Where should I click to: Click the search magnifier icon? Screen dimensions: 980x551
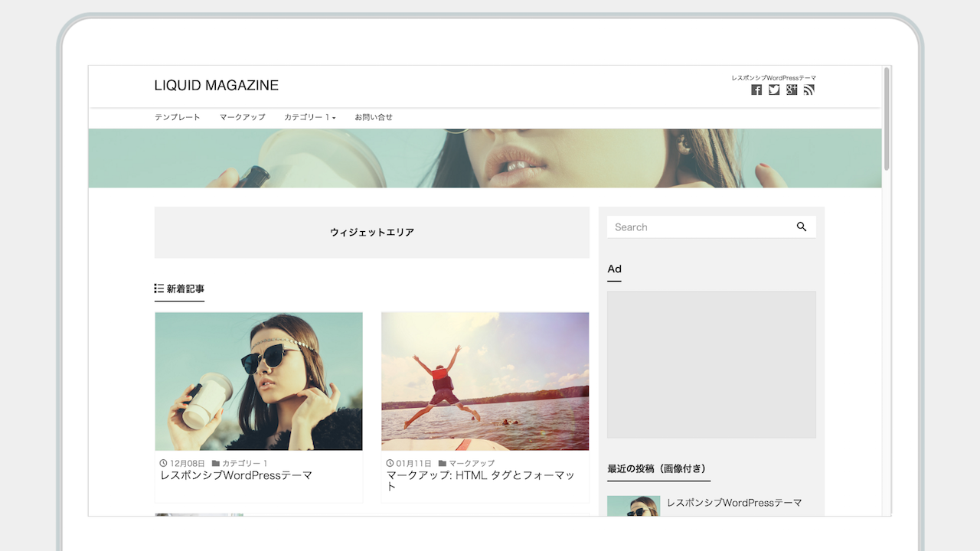[x=802, y=227]
